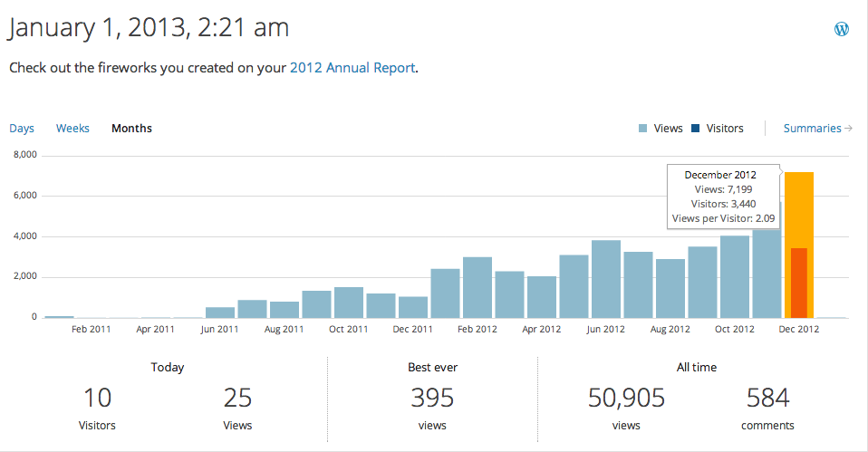Select the June 2012 bar
868x452 pixels.
point(606,279)
